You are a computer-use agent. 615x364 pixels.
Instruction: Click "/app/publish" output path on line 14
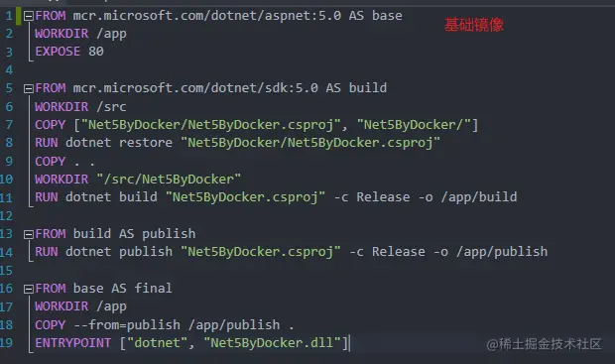point(502,252)
